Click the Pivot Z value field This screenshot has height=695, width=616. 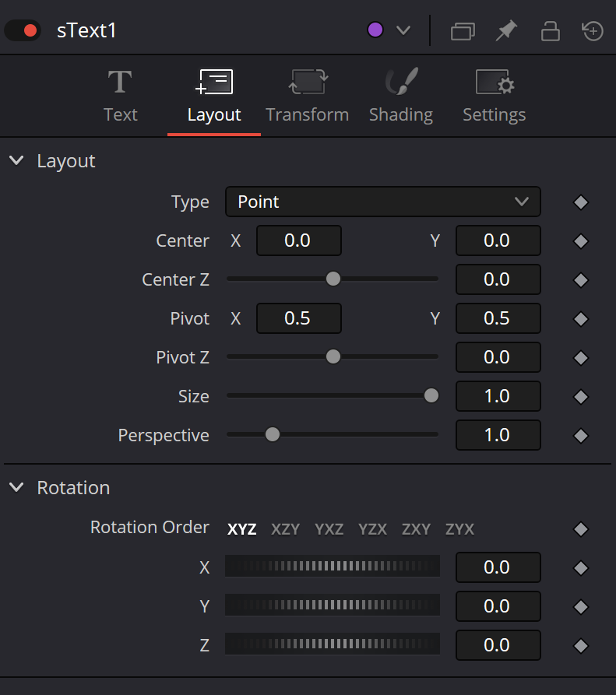(x=498, y=357)
